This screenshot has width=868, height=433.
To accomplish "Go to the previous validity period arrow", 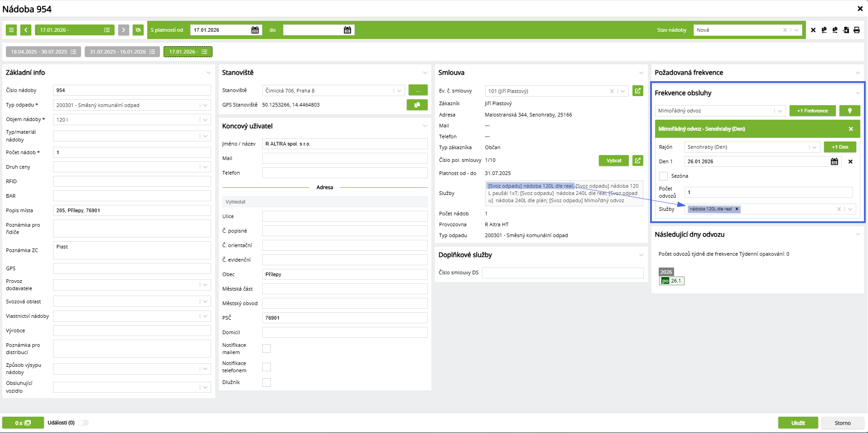I will pos(26,30).
